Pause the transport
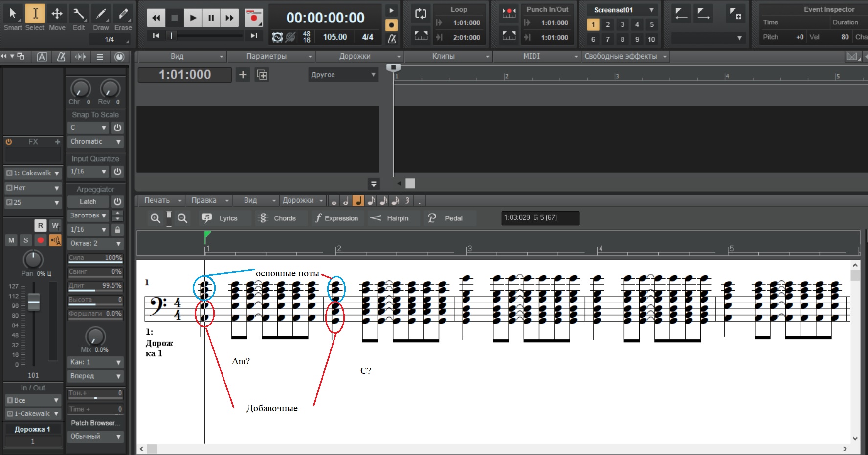 211,18
